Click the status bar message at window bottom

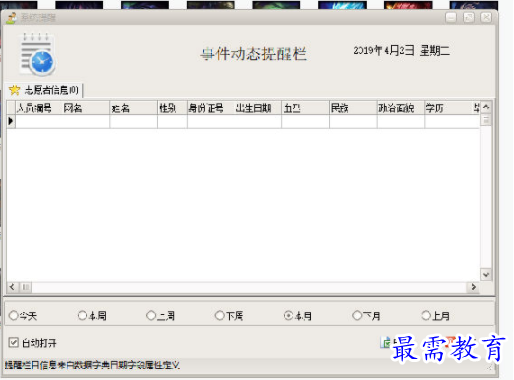click(x=92, y=365)
